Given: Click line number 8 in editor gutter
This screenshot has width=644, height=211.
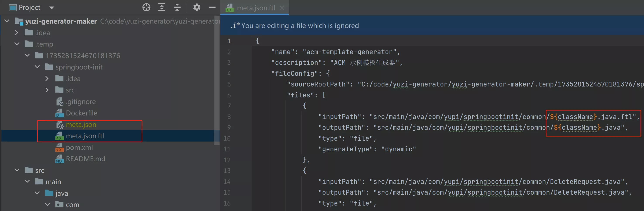Looking at the screenshot, I should pyautogui.click(x=229, y=117).
